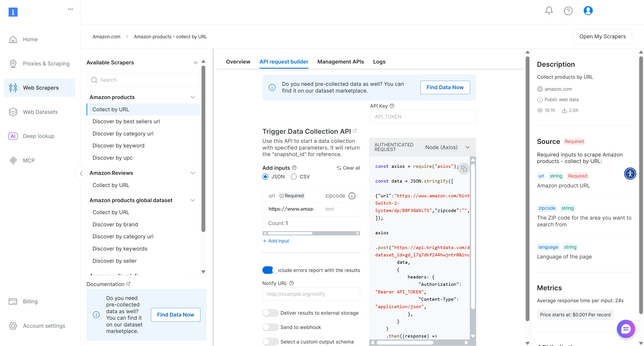This screenshot has width=644, height=346.
Task: Click the inputs table horizontal scrollbar
Action: click(x=290, y=233)
